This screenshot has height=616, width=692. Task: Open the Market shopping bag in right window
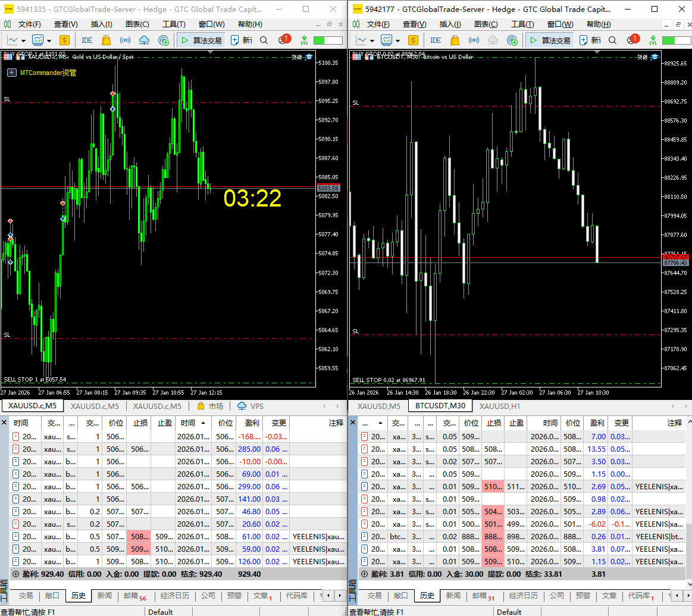pos(455,40)
